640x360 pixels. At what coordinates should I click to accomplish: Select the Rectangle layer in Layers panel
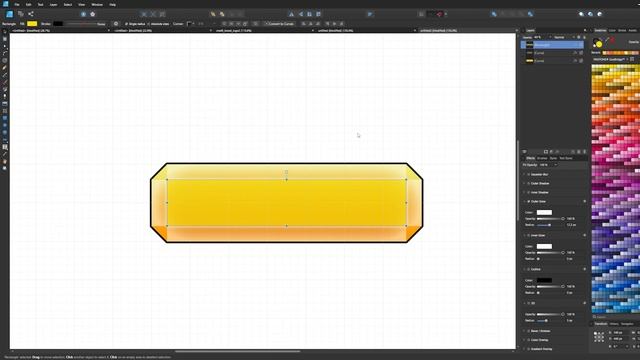click(552, 45)
